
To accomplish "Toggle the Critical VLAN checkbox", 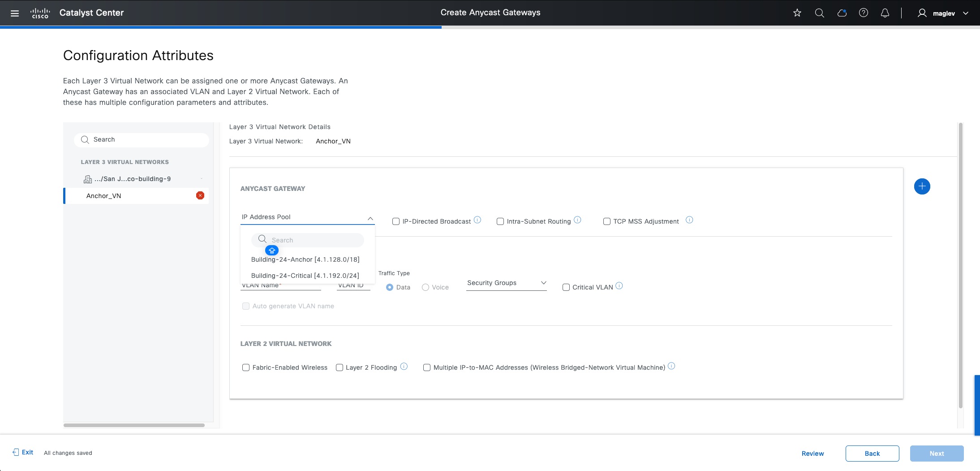I will [566, 287].
